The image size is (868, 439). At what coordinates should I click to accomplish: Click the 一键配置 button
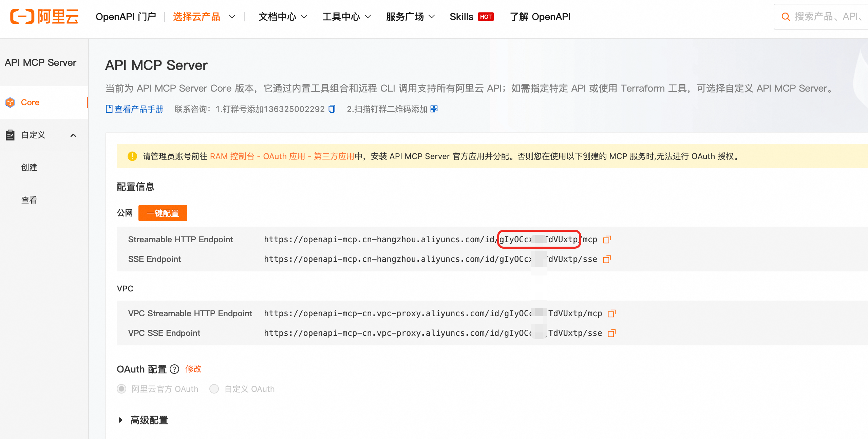click(x=163, y=213)
